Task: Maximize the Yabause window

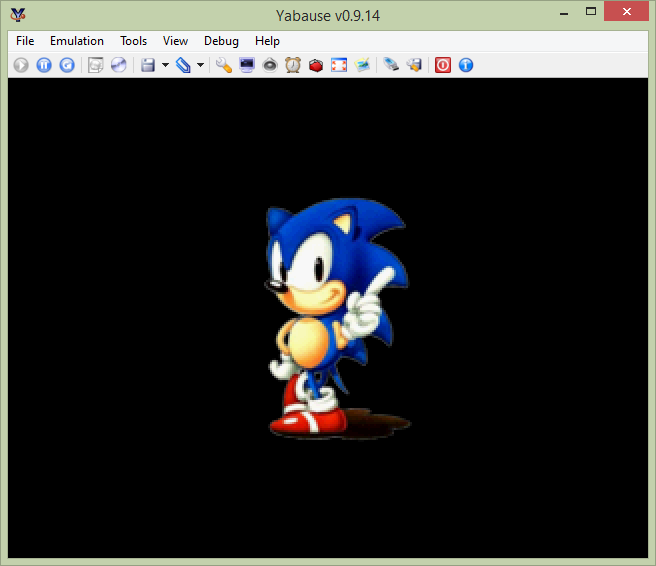Action: point(591,12)
